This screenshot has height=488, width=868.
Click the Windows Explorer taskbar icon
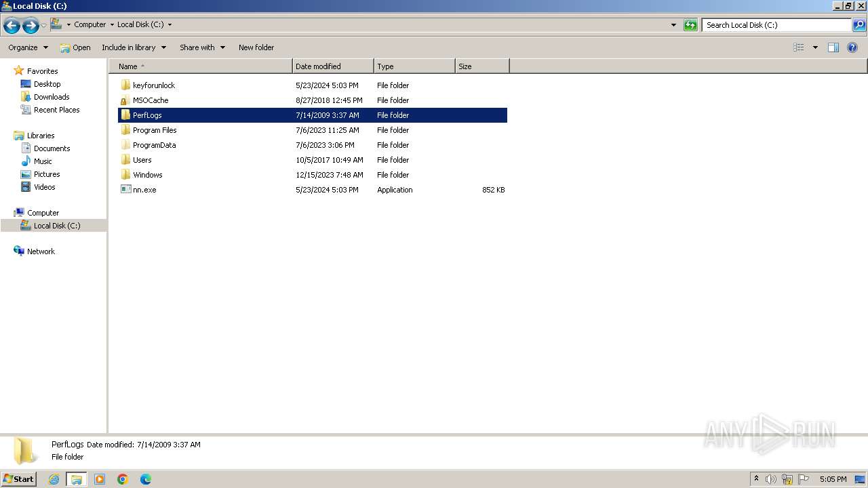(x=77, y=479)
